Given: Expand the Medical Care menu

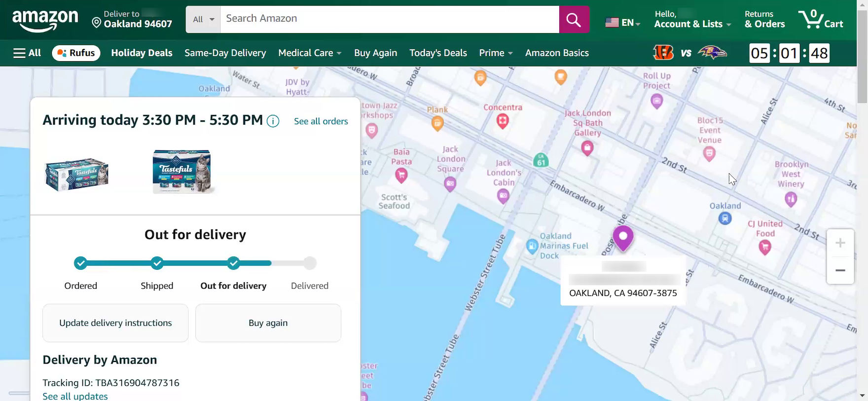Looking at the screenshot, I should coord(310,53).
